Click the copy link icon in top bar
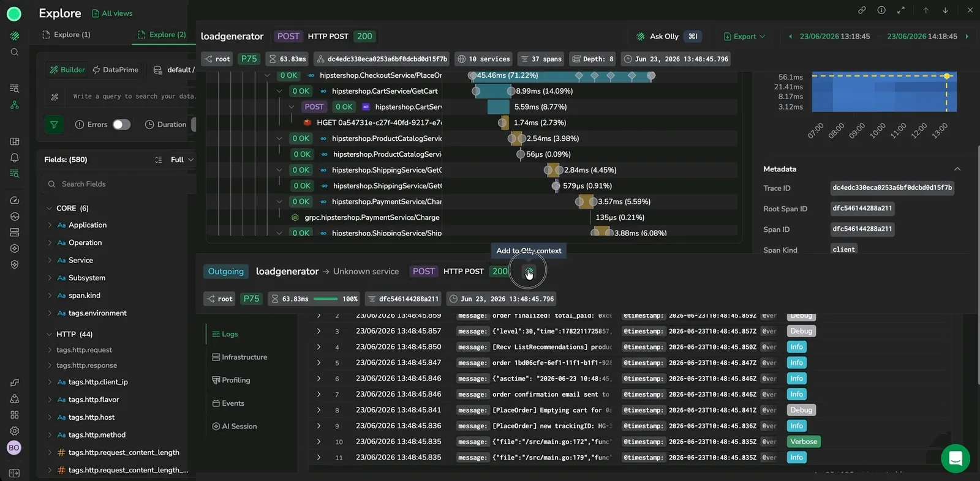 [x=862, y=10]
